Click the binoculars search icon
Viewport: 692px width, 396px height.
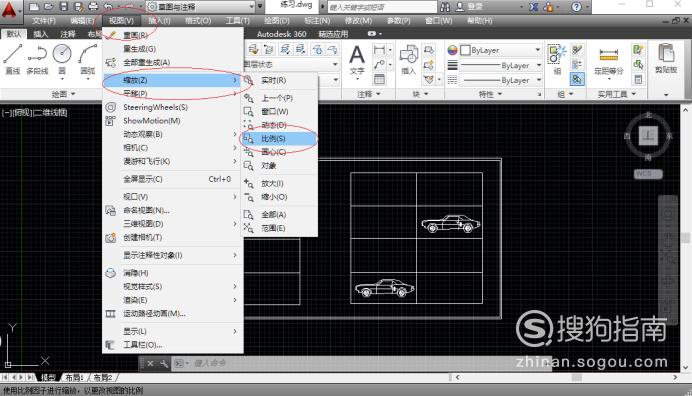tap(445, 7)
